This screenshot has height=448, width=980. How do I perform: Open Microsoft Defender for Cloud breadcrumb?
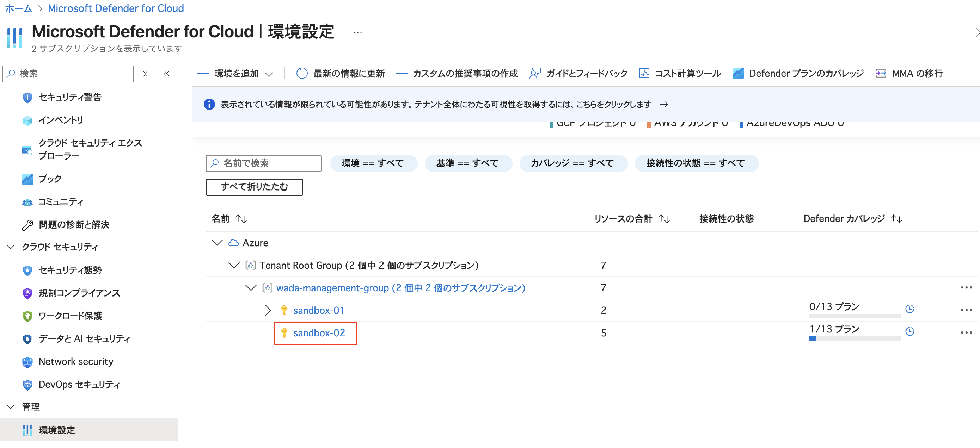click(116, 8)
